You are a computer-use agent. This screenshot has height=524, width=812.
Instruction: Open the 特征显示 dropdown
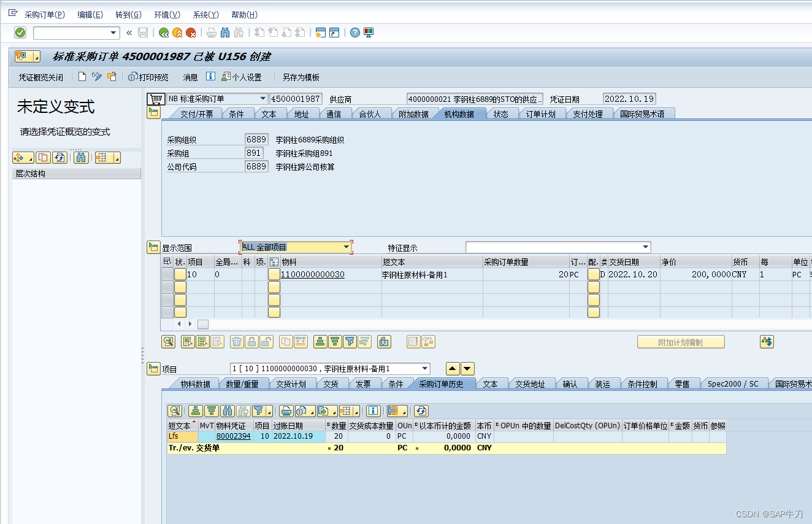coord(645,247)
